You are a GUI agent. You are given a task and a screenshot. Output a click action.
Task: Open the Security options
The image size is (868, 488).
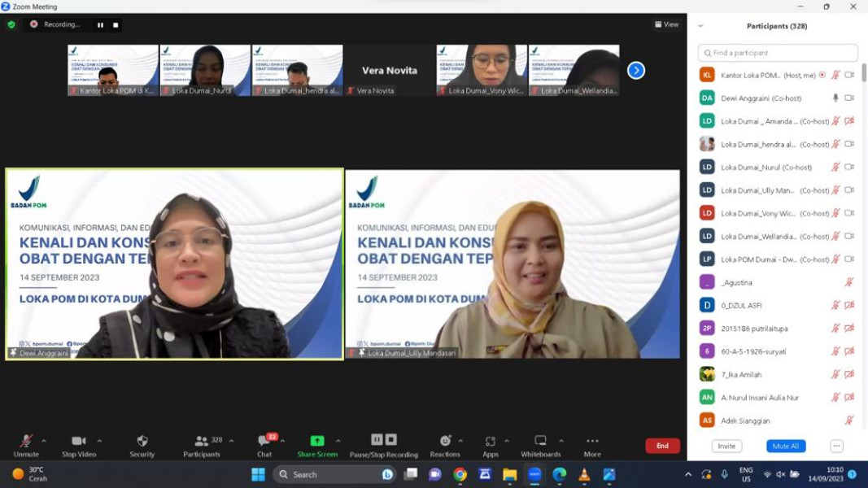coord(141,439)
